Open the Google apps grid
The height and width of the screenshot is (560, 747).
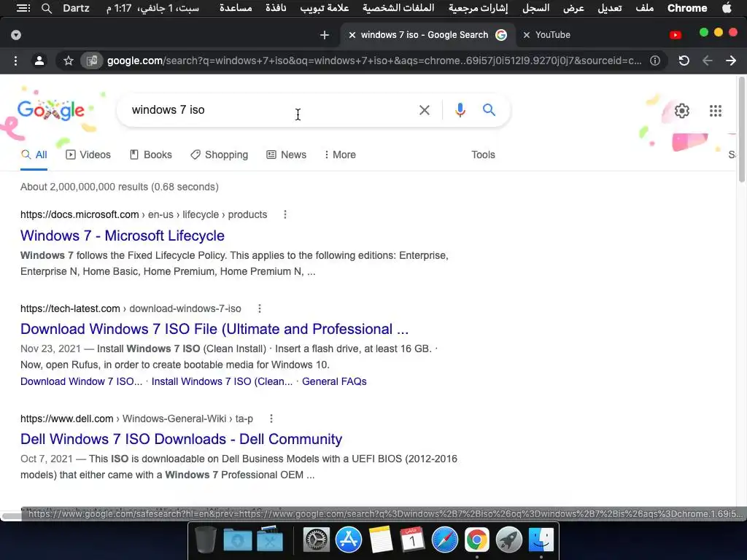tap(715, 111)
